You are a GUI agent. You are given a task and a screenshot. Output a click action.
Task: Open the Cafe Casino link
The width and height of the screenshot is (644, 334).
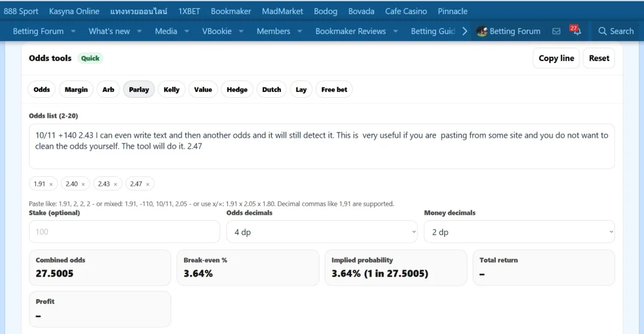point(406,12)
